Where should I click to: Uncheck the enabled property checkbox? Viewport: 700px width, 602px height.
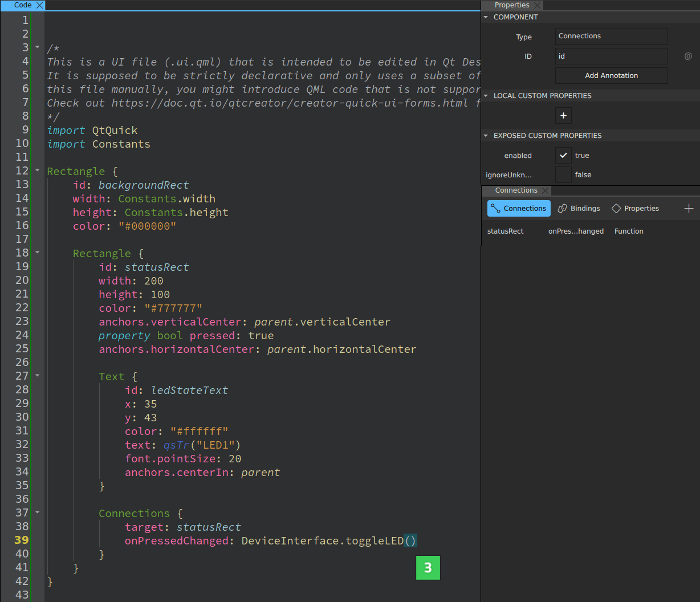[x=563, y=155]
